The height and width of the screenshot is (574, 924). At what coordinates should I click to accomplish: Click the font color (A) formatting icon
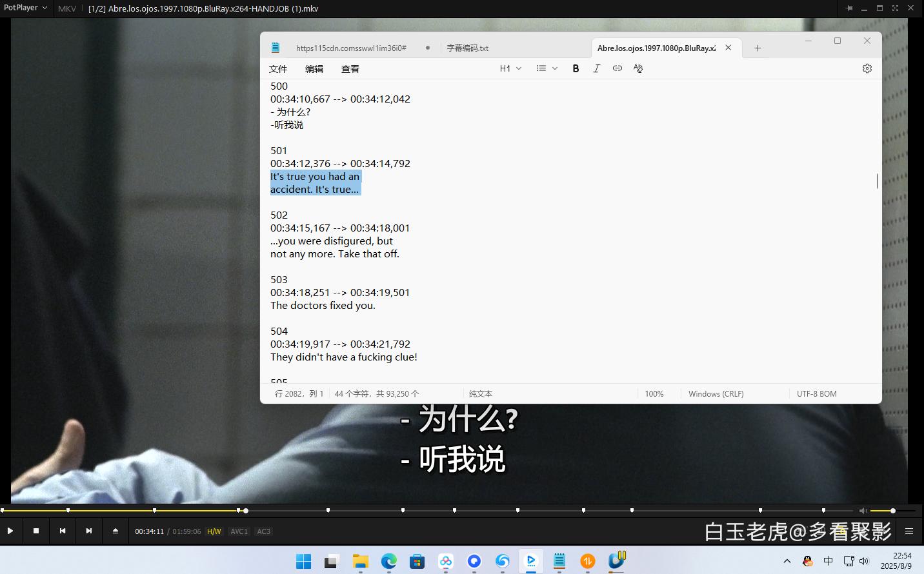point(638,68)
